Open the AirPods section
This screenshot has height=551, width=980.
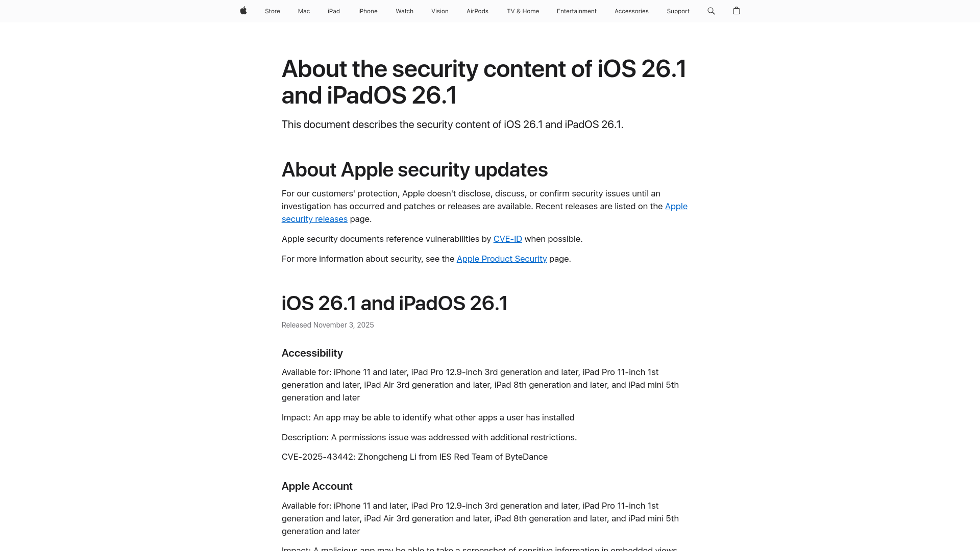click(477, 11)
